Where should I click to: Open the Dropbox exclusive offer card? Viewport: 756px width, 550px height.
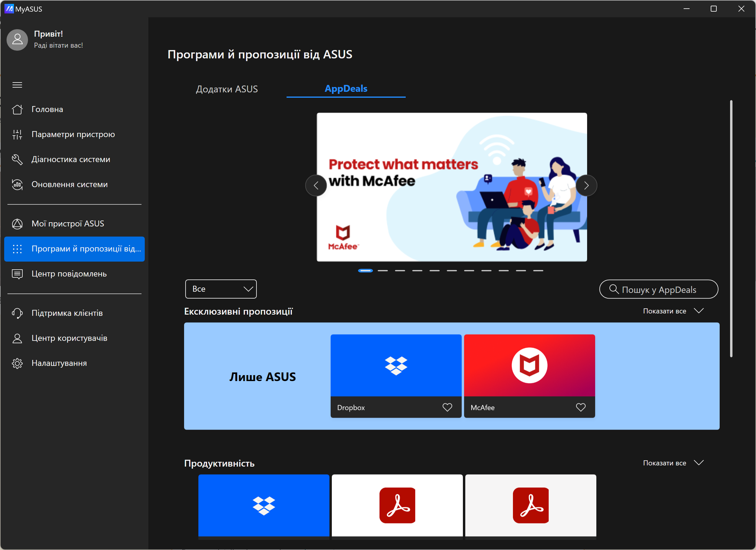pyautogui.click(x=396, y=376)
